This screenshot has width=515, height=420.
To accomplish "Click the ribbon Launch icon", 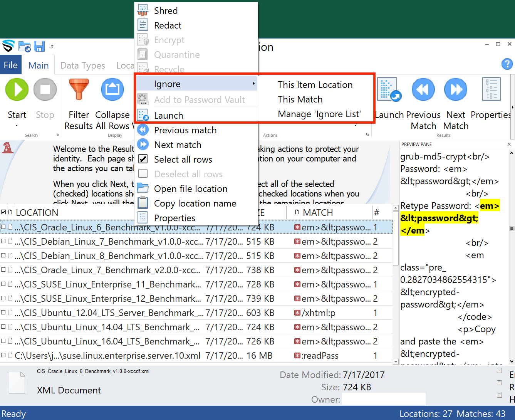I will coord(389,90).
